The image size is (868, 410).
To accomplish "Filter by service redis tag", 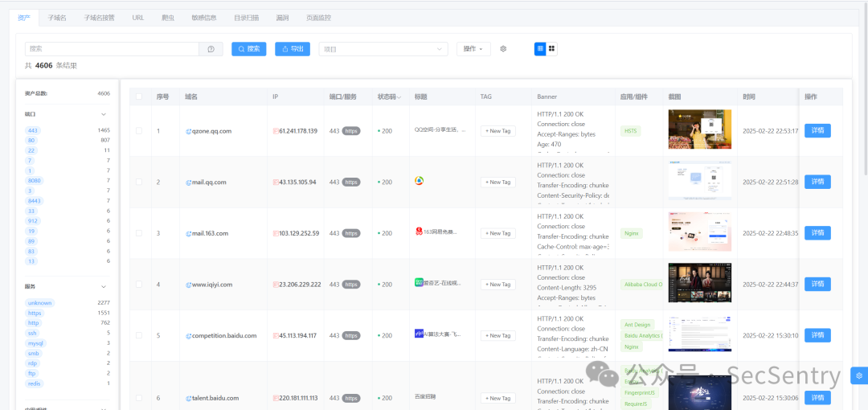I will (34, 383).
